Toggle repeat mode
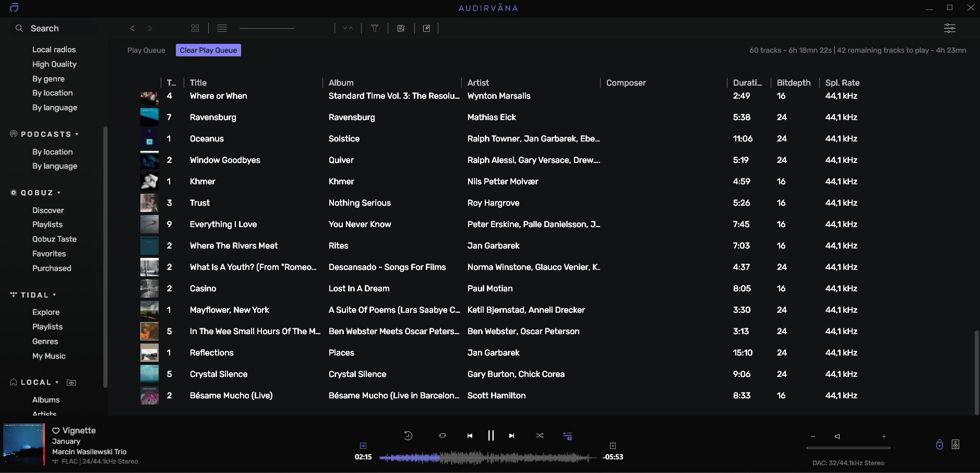 coord(443,435)
